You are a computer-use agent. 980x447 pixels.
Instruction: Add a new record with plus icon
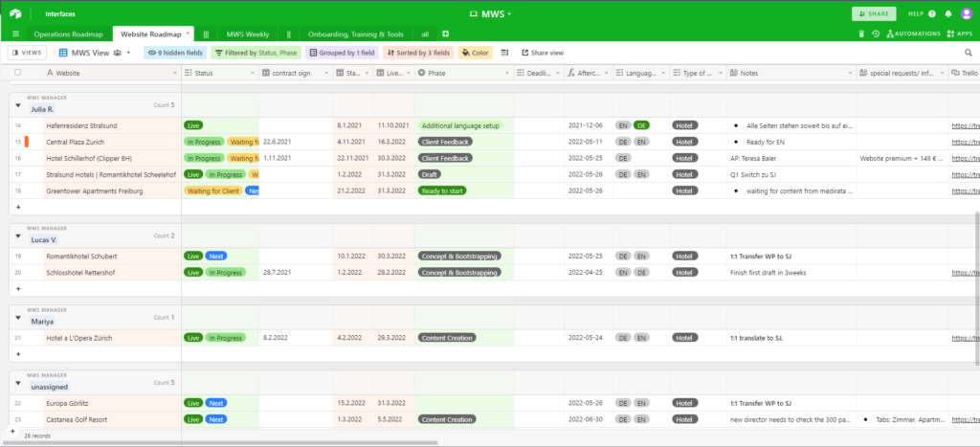12,432
